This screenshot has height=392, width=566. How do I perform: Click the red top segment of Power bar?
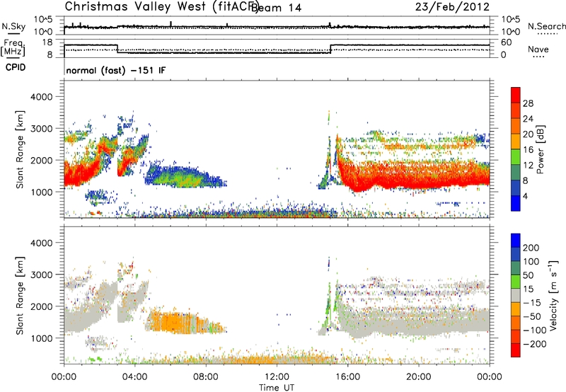[516, 95]
